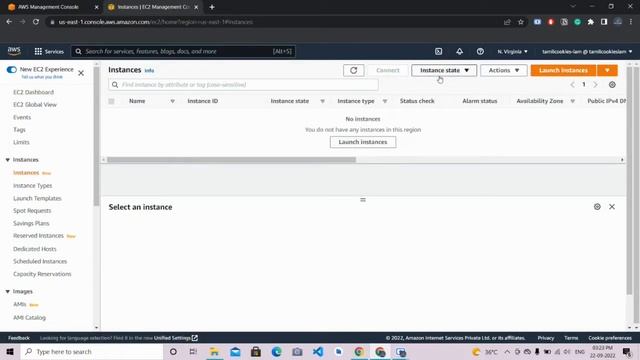This screenshot has height=360, width=640.
Task: Open File Explorer from the taskbar
Action: (x=214, y=351)
